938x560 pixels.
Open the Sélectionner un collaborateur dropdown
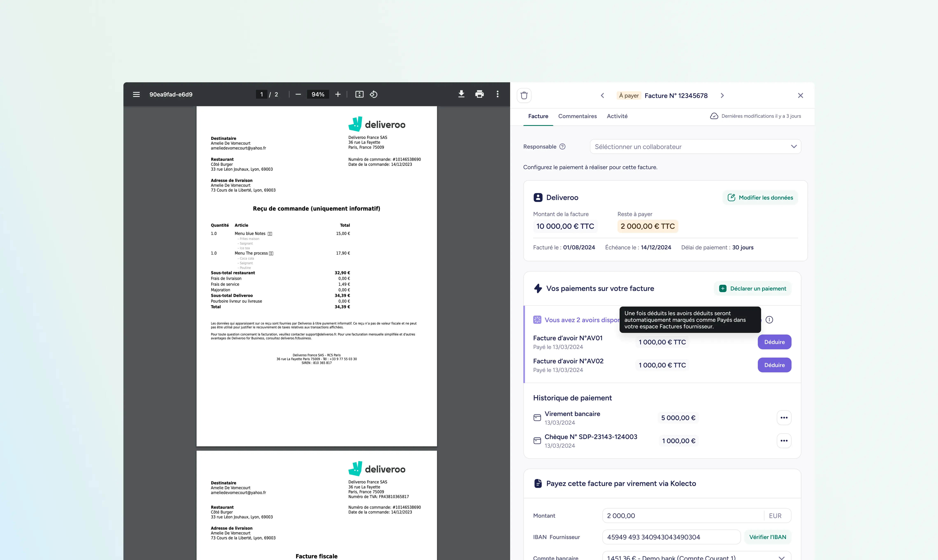pyautogui.click(x=695, y=147)
